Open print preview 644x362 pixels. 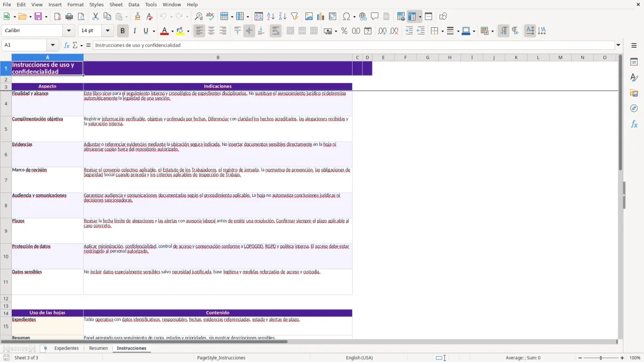pyautogui.click(x=81, y=17)
